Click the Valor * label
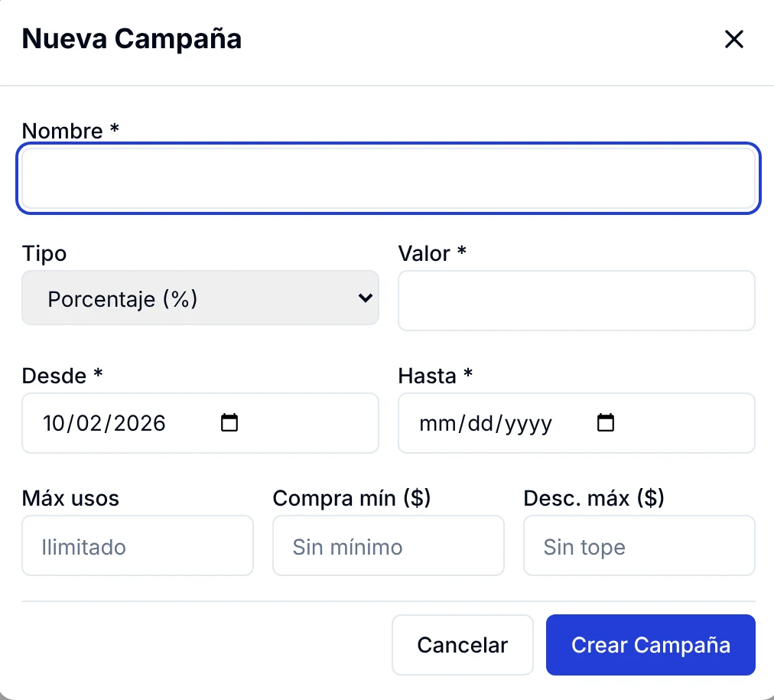This screenshot has height=700, width=774. tap(432, 253)
